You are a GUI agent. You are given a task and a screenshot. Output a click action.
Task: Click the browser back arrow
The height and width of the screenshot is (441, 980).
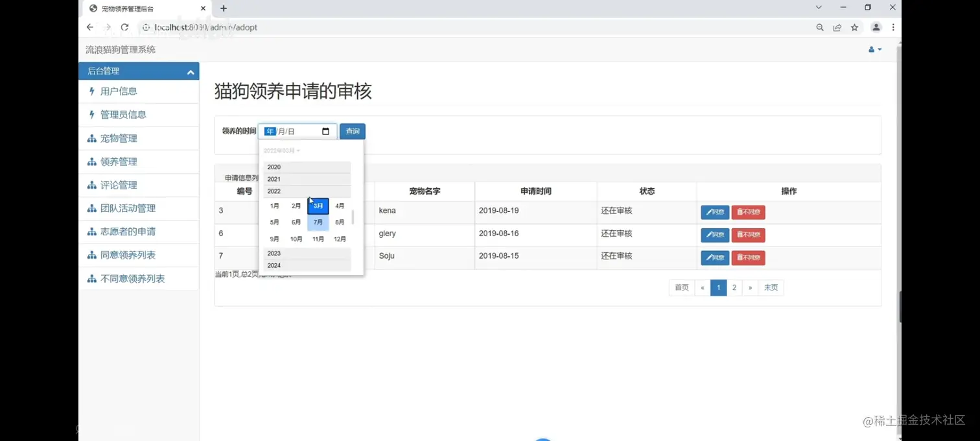90,27
